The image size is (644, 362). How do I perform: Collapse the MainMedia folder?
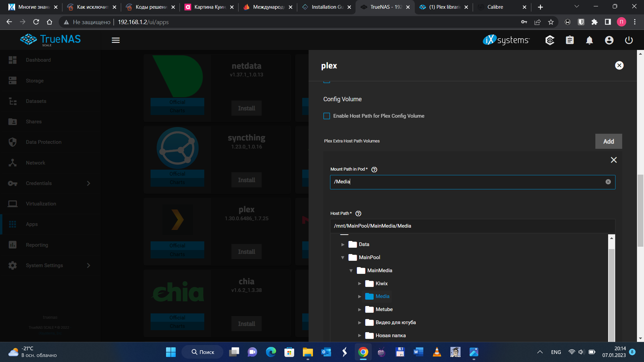[x=351, y=271]
